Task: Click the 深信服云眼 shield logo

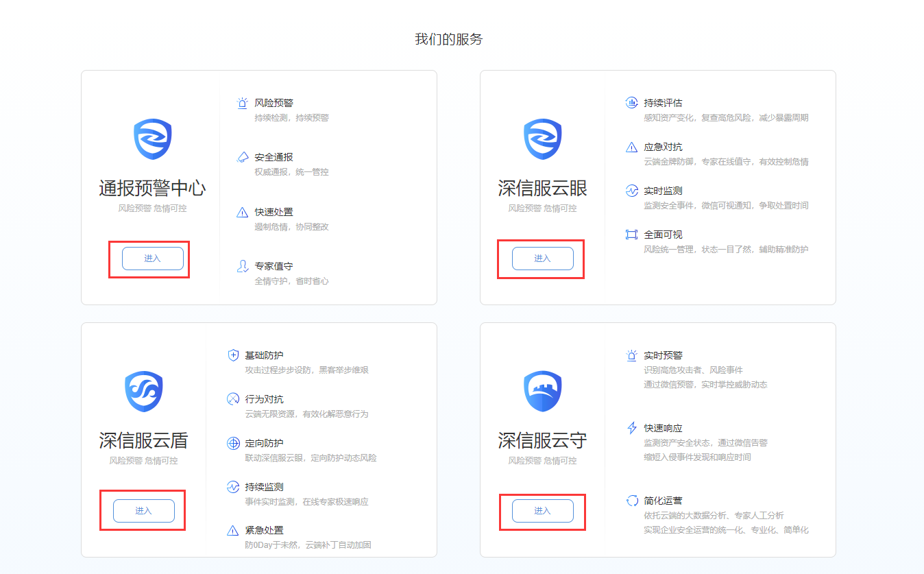Action: tap(542, 139)
